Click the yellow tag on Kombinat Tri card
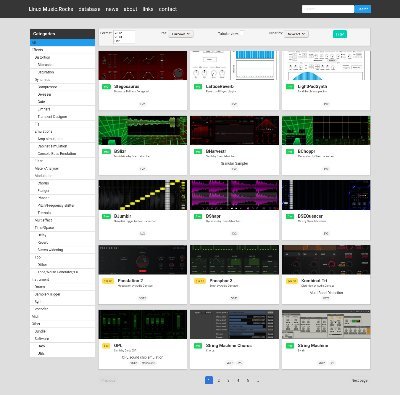The width and height of the screenshot is (400, 395). 292,281
